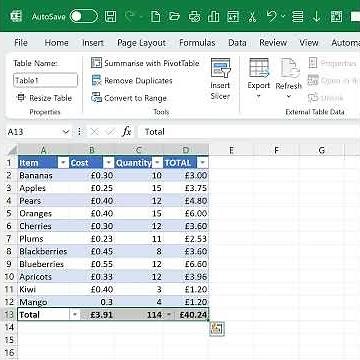Viewport: 360px width, 360px height.
Task: Switch to the Home tab
Action: coord(56,43)
